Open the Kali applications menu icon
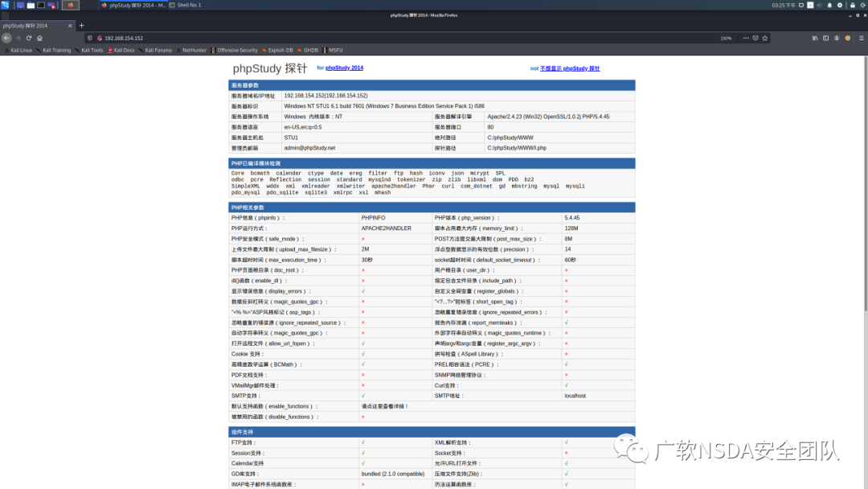This screenshot has height=489, width=868. coord(5,5)
